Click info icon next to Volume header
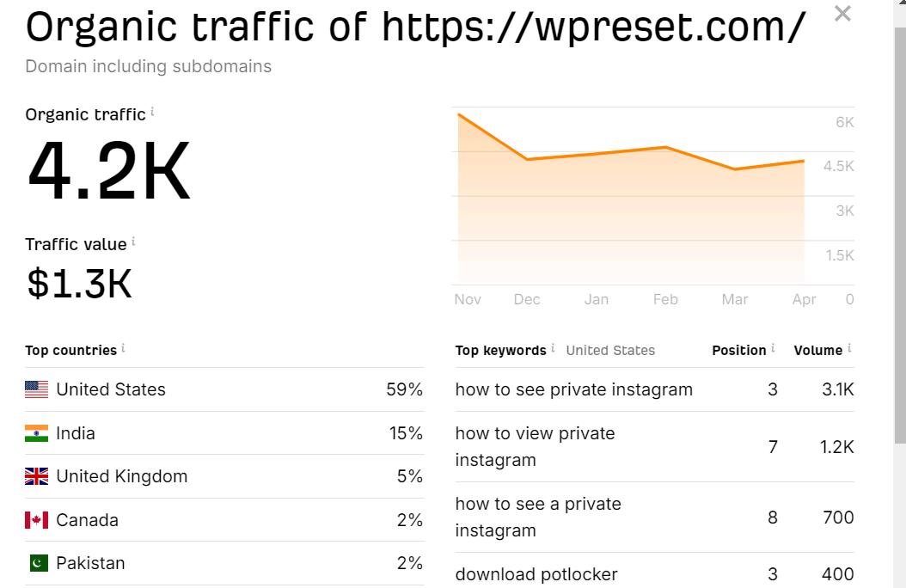 click(848, 347)
